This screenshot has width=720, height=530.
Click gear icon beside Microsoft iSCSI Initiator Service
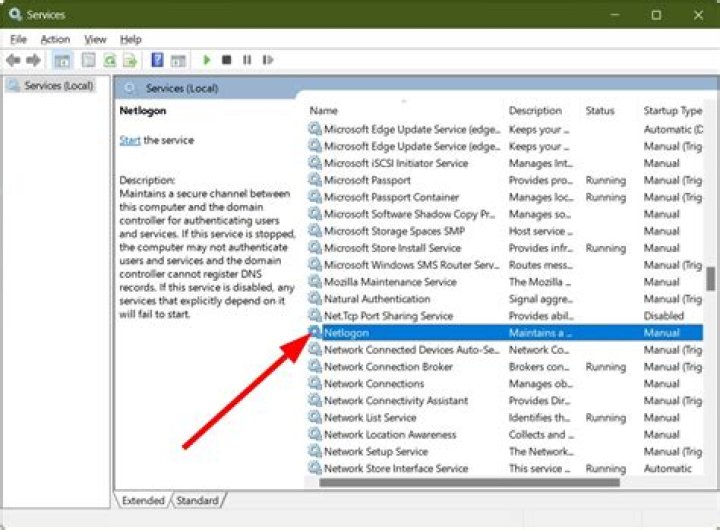pos(315,163)
